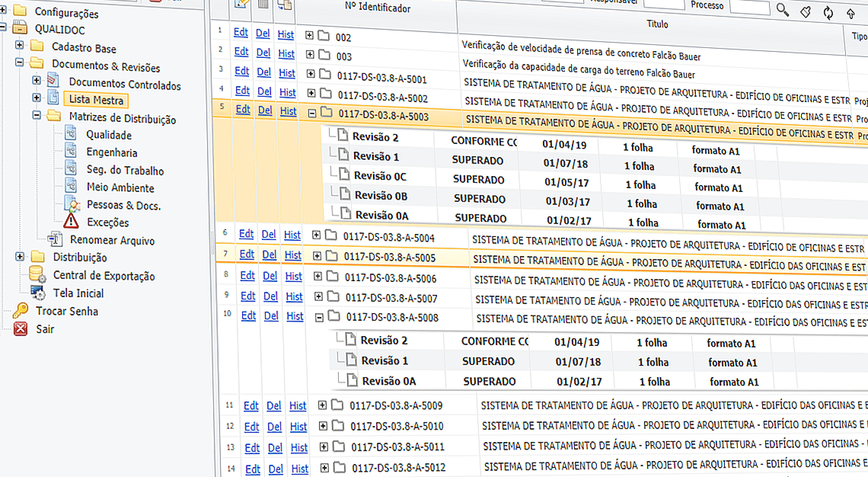Click the copy document icon in toolbar
Image resolution: width=868 pixels, height=477 pixels.
(x=282, y=4)
